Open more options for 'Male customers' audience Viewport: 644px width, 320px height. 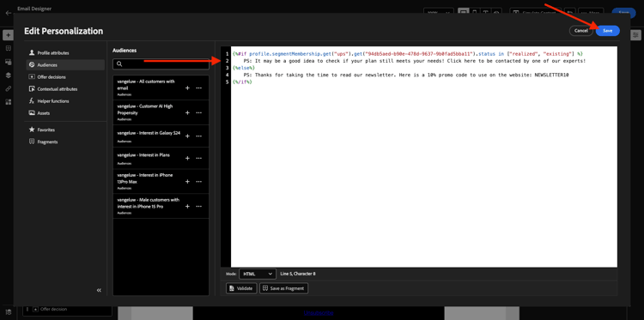tap(199, 206)
